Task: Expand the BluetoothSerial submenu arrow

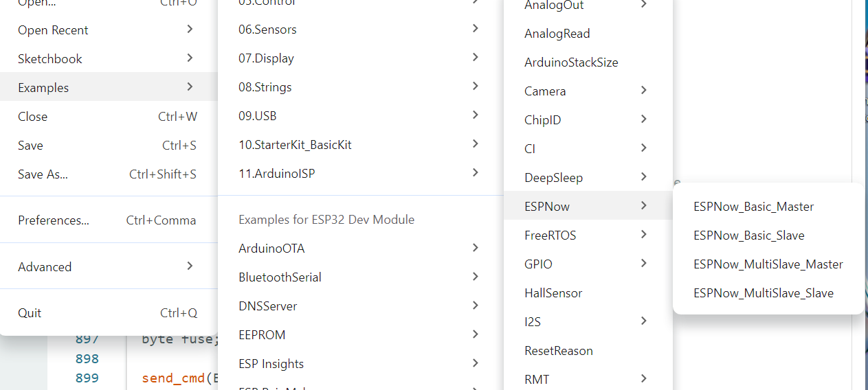Action: pos(476,277)
